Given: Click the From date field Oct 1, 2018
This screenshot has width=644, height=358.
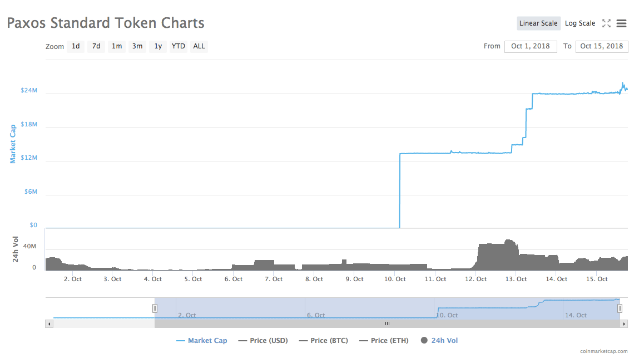Looking at the screenshot, I should coord(531,46).
